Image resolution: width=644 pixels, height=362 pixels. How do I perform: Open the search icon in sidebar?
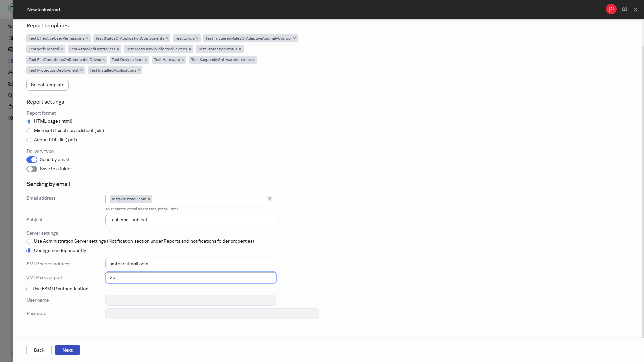11,95
